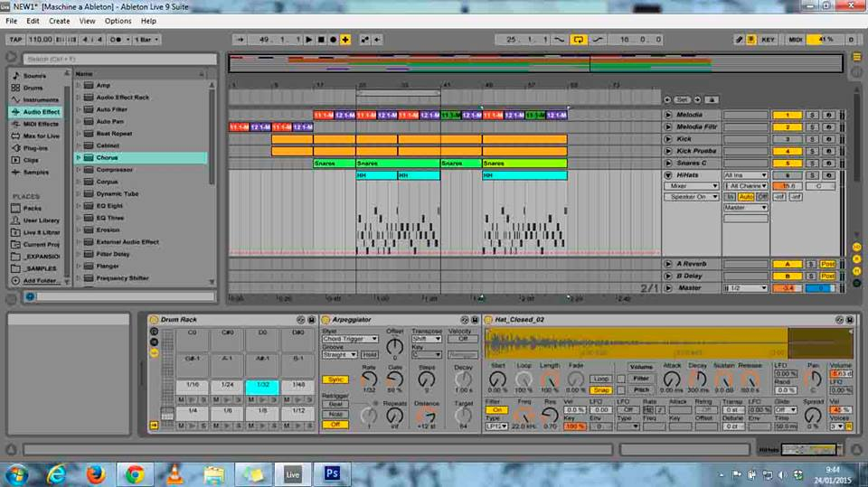Expand the Chorus device folder
This screenshot has width=868, height=487.
click(78, 158)
